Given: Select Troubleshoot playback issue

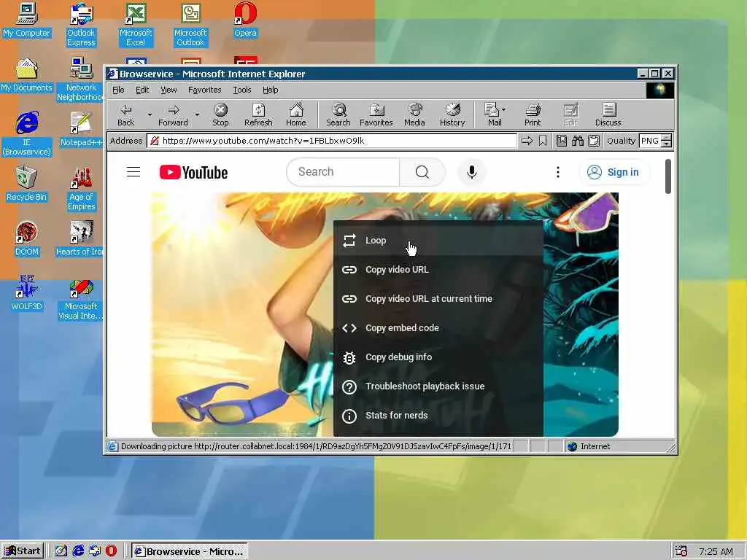Looking at the screenshot, I should coord(438,386).
